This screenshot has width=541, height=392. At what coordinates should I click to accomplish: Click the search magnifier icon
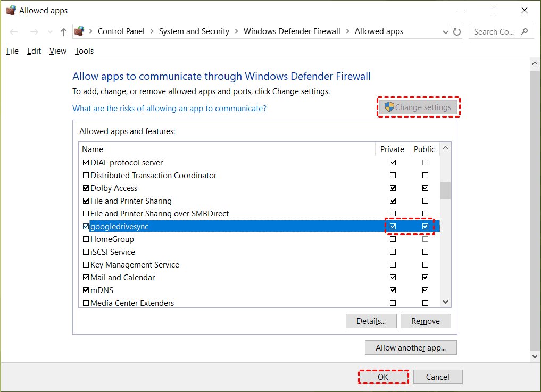(525, 32)
